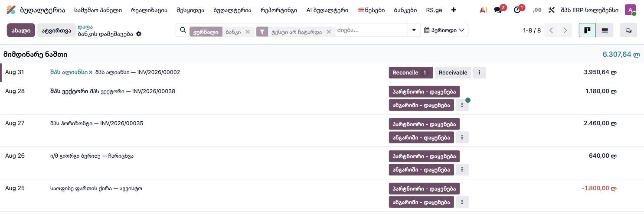The image size is (644, 214).
Task: Click the ატვირთვა upload button
Action: click(56, 30)
